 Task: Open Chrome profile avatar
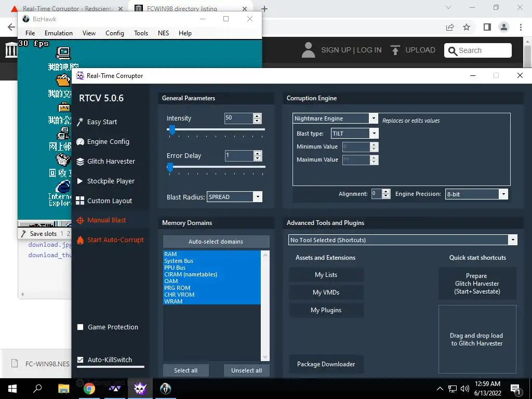pos(504,27)
